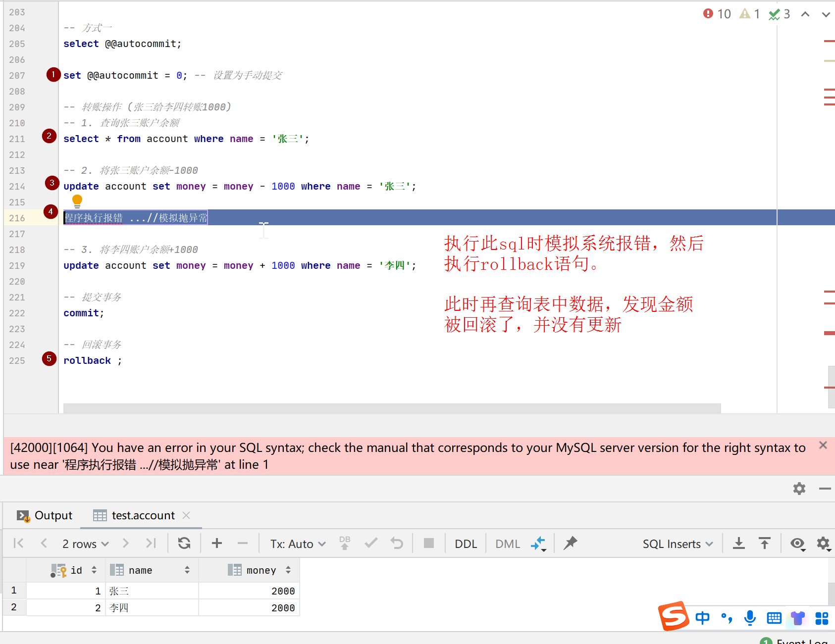The height and width of the screenshot is (644, 835).
Task: Sort by the money column header
Action: pyautogui.click(x=261, y=570)
